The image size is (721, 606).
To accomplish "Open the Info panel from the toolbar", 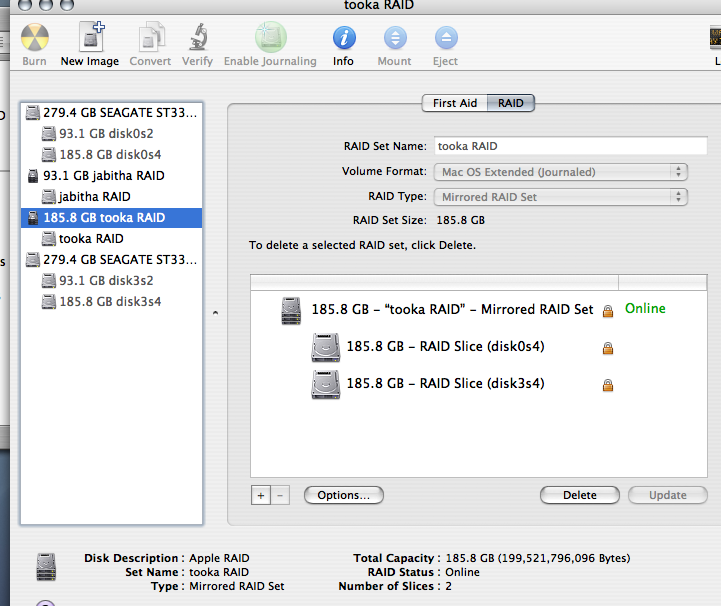I will coord(344,38).
